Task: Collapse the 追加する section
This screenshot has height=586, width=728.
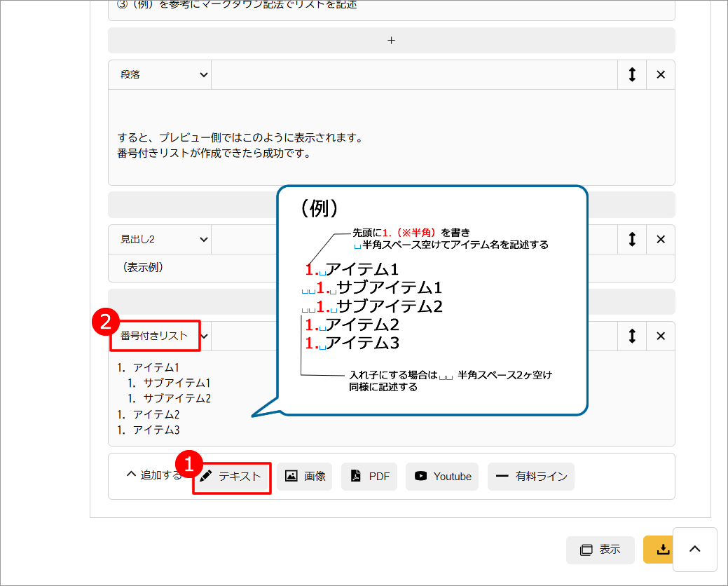Action: click(x=152, y=475)
